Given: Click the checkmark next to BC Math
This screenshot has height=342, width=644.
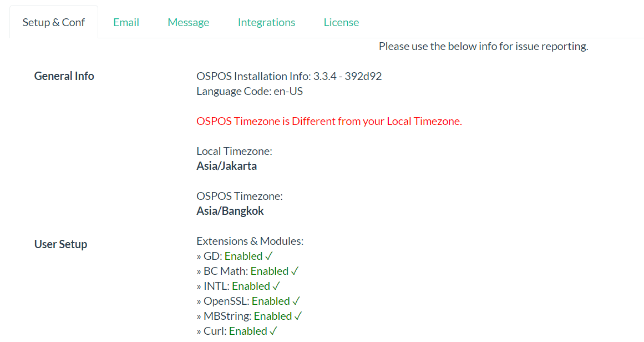Looking at the screenshot, I should [294, 270].
